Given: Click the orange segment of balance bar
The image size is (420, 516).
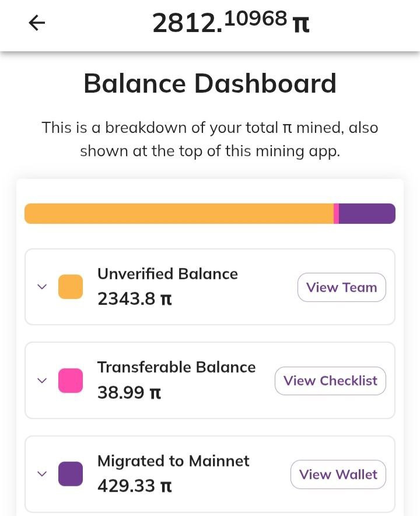Looking at the screenshot, I should pos(178,213).
